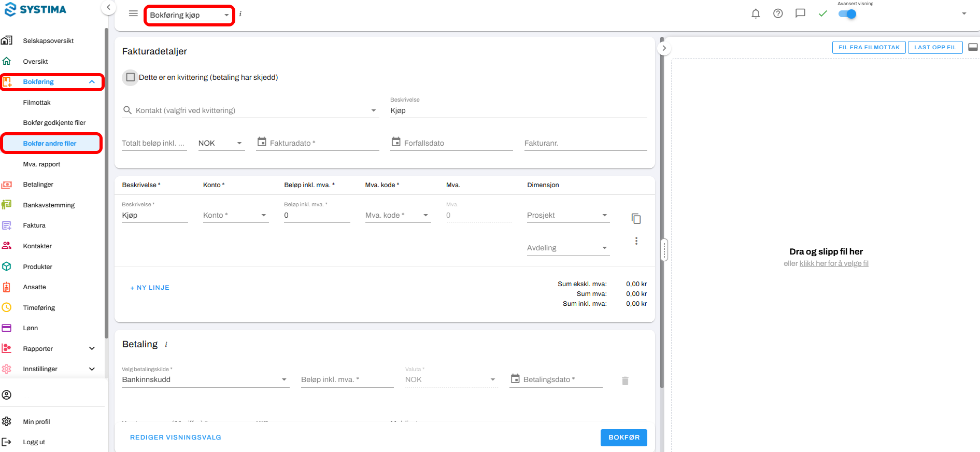Click the Kontakt search magnifier icon

tap(127, 110)
